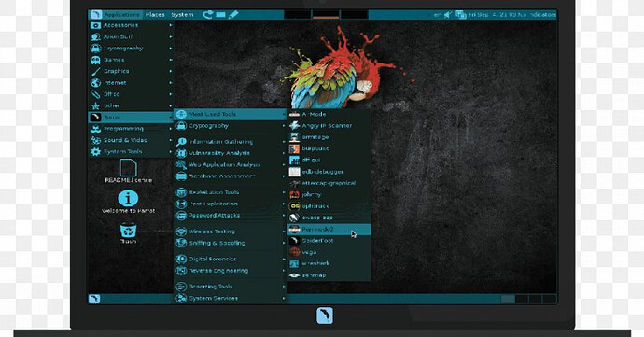Open Exploitation Tools category
Screen dimensions: 644x337
click(x=230, y=192)
